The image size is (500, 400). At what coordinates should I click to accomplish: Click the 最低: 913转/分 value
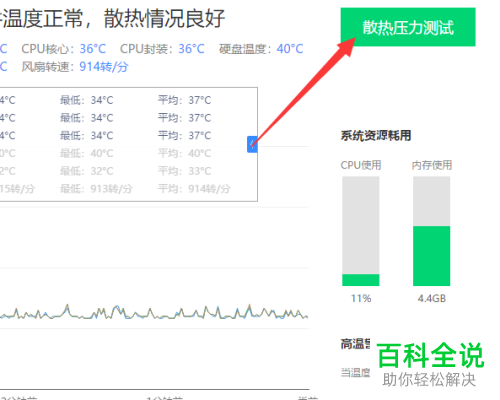click(96, 189)
